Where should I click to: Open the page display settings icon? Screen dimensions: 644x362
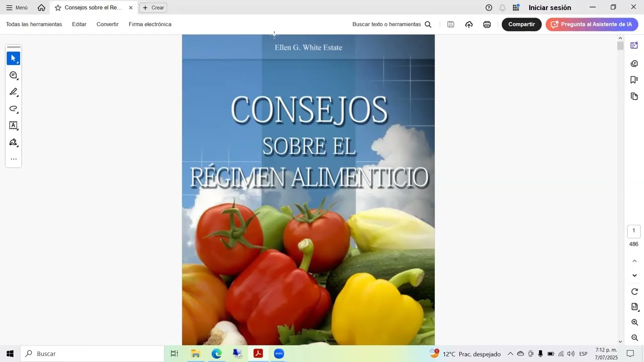click(634, 307)
